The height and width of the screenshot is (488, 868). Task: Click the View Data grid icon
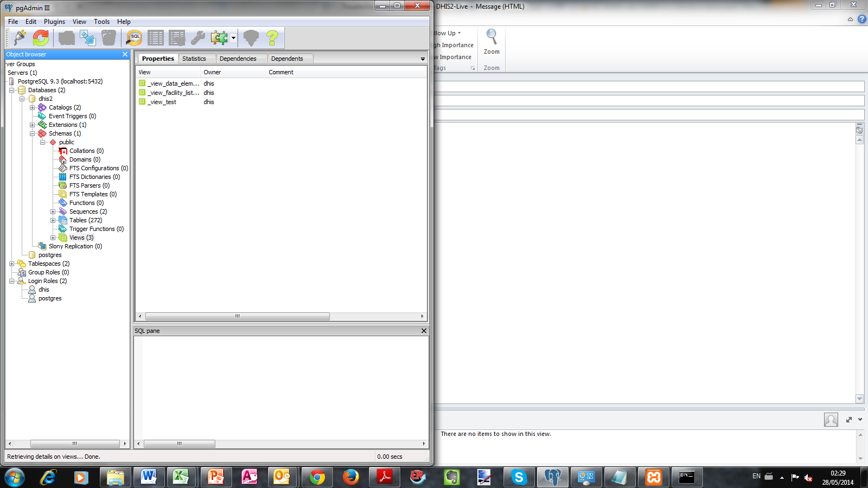[156, 38]
